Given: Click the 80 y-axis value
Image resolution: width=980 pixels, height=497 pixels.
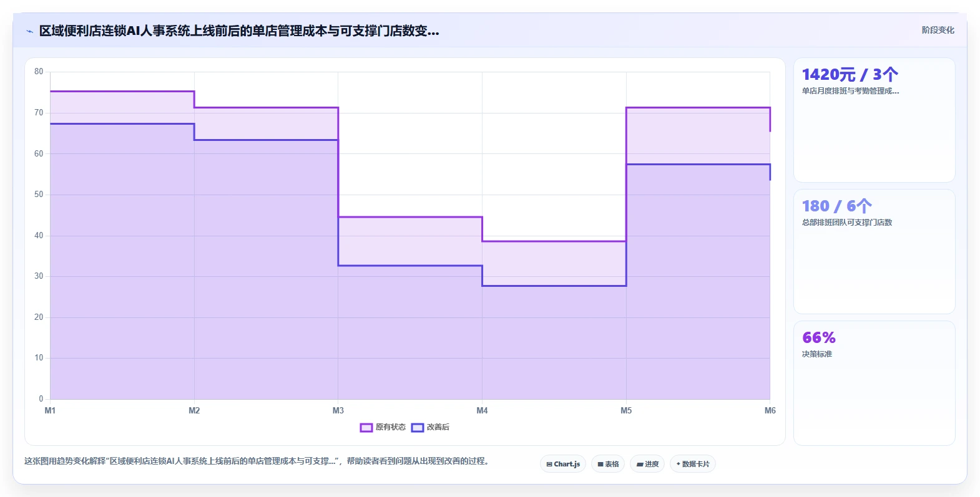Looking at the screenshot, I should coord(39,72).
